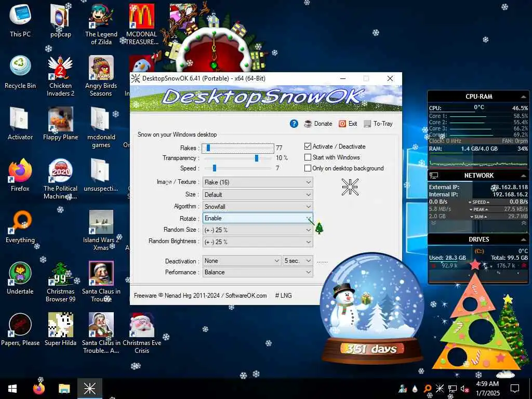Select the Christmas Browser 99 shortcut
This screenshot has width=532, height=399.
tap(60, 282)
